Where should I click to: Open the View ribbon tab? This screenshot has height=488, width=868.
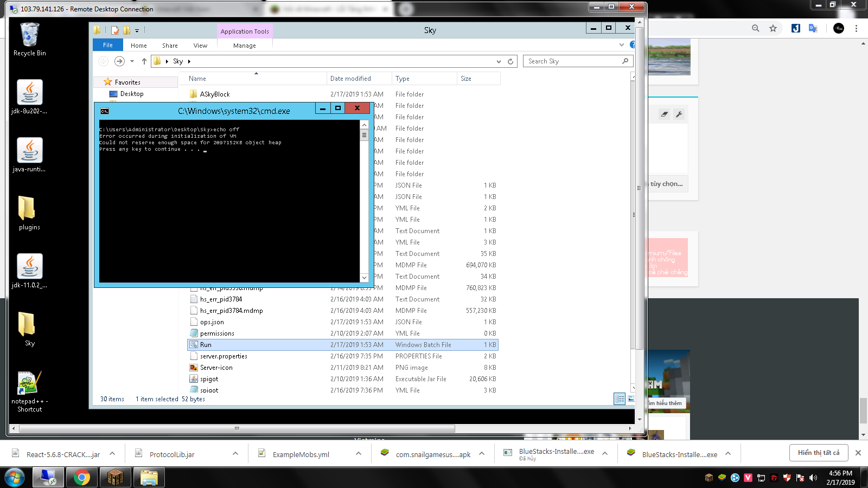click(200, 46)
